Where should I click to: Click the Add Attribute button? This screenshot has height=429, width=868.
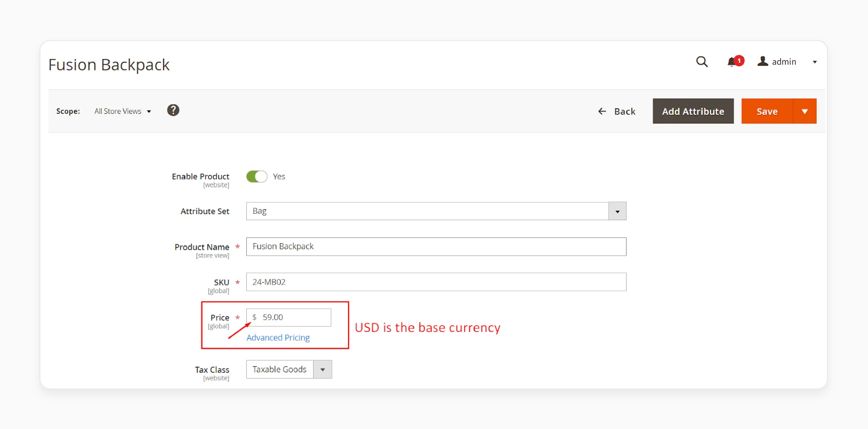click(693, 111)
